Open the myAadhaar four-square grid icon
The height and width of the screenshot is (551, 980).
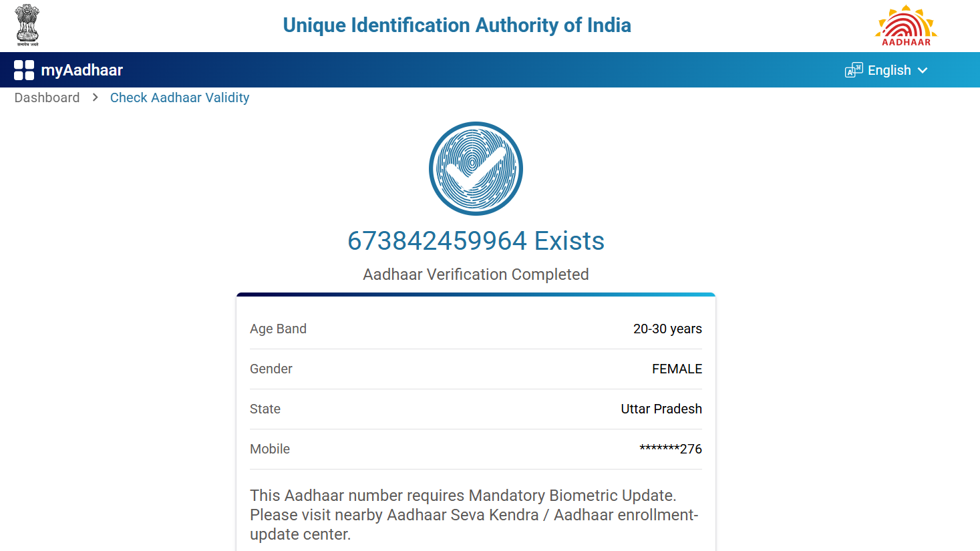(x=24, y=70)
